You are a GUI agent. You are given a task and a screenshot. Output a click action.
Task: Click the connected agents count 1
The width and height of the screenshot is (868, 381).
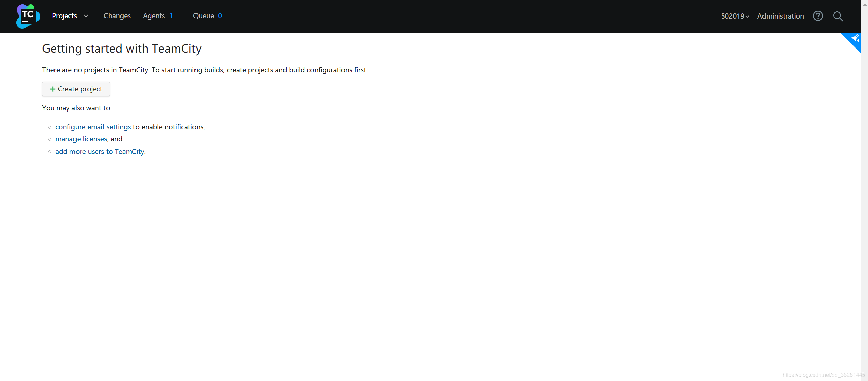point(171,16)
